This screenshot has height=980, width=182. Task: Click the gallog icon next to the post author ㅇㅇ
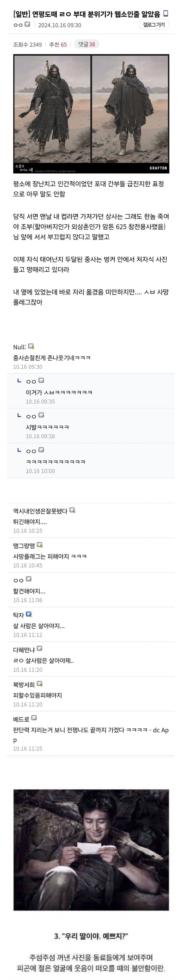click(27, 25)
